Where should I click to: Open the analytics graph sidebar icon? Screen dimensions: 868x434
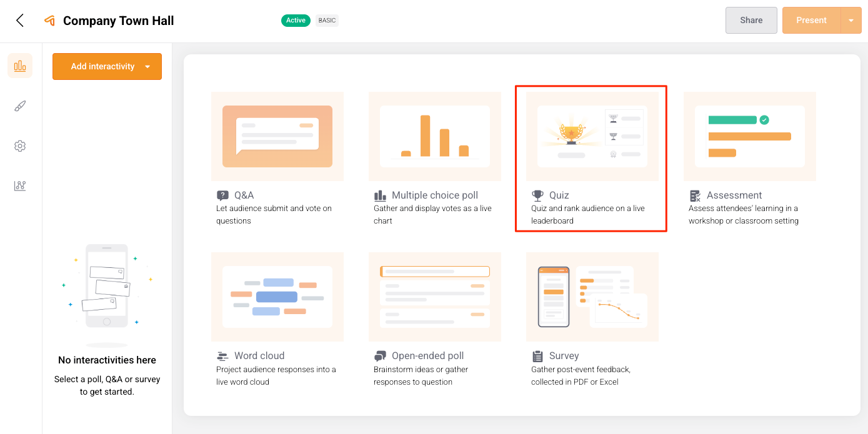(20, 186)
